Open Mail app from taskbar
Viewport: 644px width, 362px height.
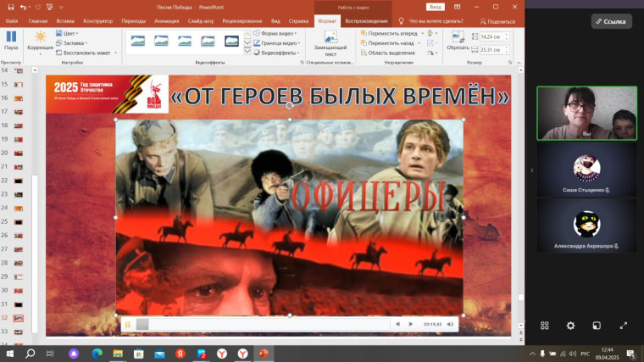(159, 354)
